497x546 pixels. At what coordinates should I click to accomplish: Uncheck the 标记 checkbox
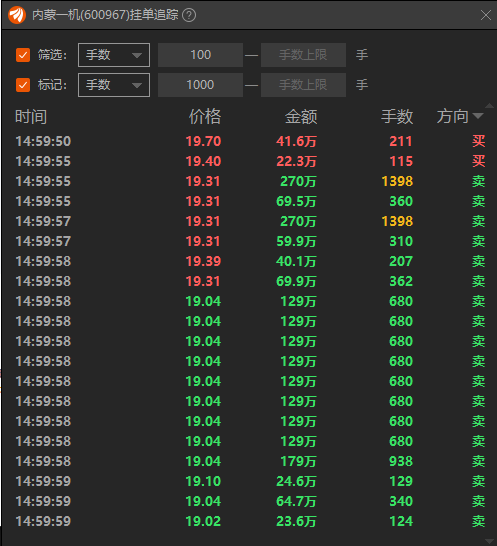coord(23,85)
